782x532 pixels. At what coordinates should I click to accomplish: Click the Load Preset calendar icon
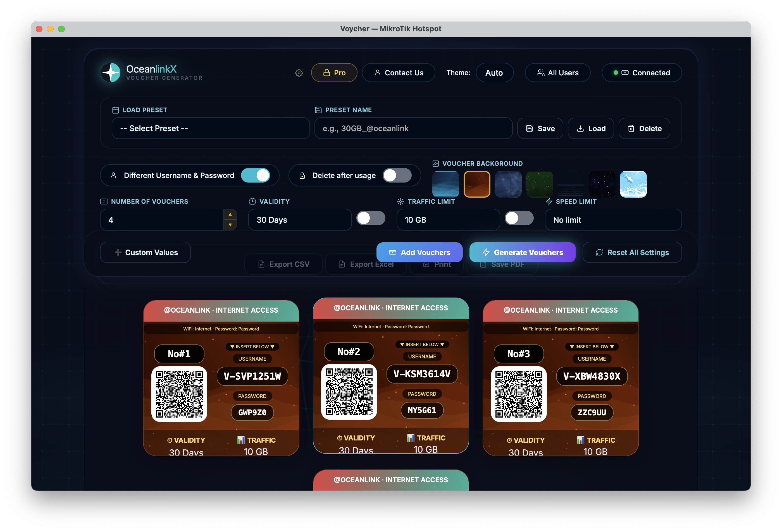click(x=115, y=110)
